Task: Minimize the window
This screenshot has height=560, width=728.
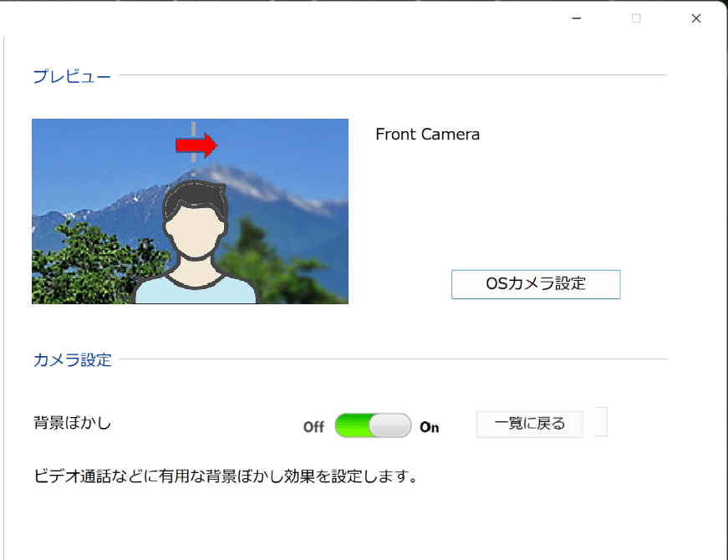Action: click(576, 18)
